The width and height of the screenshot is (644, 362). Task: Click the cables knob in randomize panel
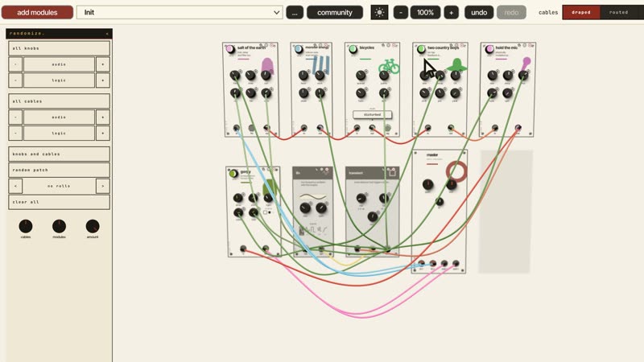pyautogui.click(x=26, y=226)
